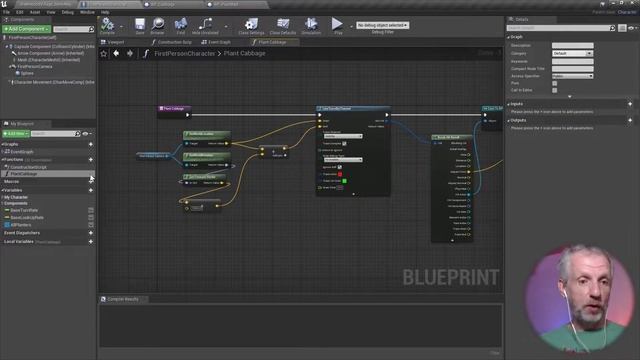Pick the green Trace Hit Color swatch
This screenshot has width=640, height=360.
point(344,181)
